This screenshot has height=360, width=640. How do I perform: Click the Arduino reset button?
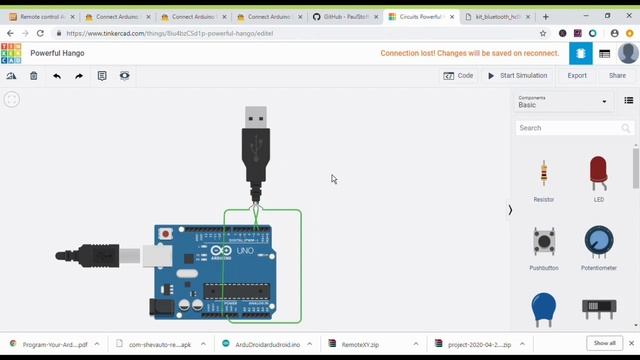click(x=166, y=234)
